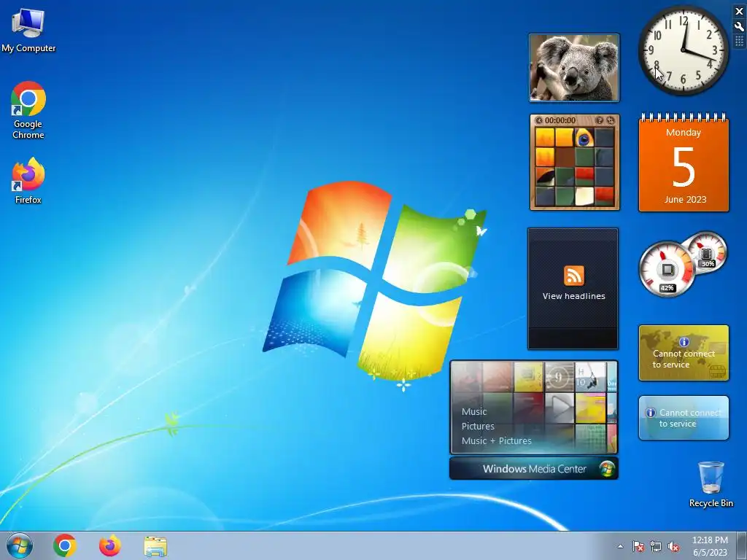
Task: Open the taskbar clock showing 12:18 PM
Action: coord(710,540)
